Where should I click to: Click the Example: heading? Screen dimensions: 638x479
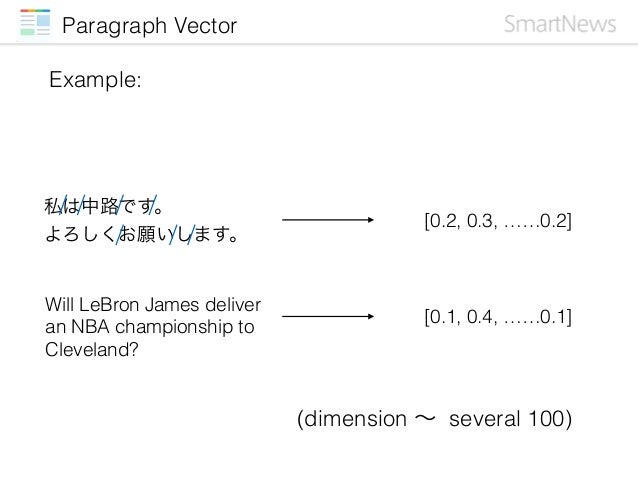(x=95, y=79)
